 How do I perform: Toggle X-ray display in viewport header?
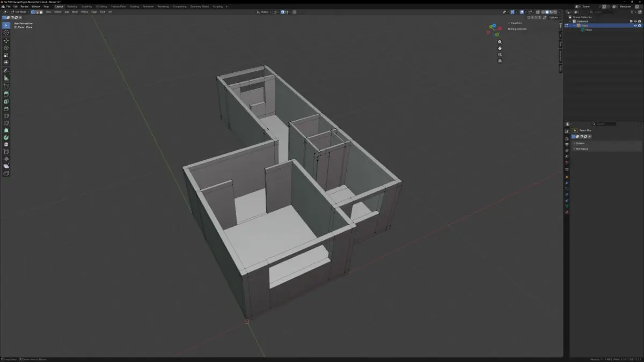tap(538, 12)
